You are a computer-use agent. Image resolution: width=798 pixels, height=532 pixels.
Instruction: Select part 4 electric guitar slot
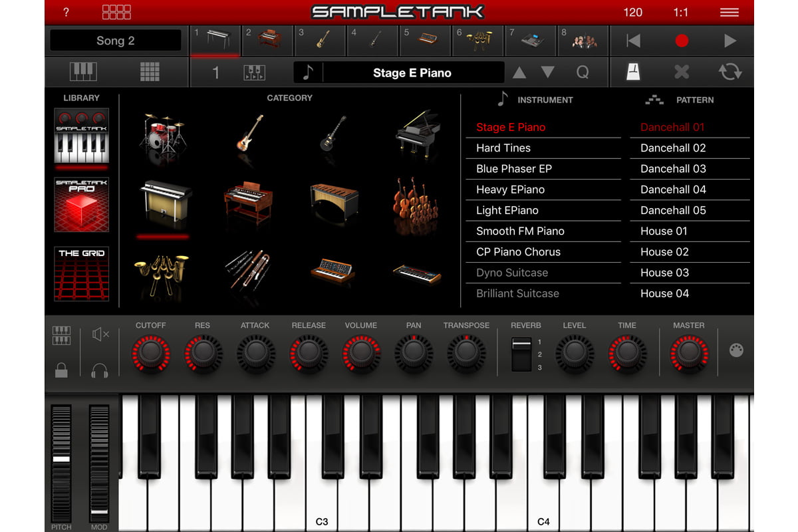point(373,41)
